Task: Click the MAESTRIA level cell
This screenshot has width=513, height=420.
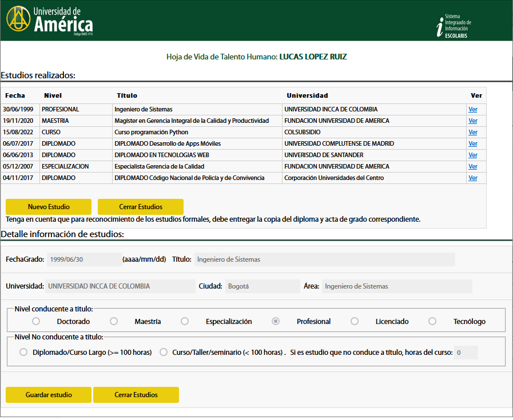Action: 76,121
